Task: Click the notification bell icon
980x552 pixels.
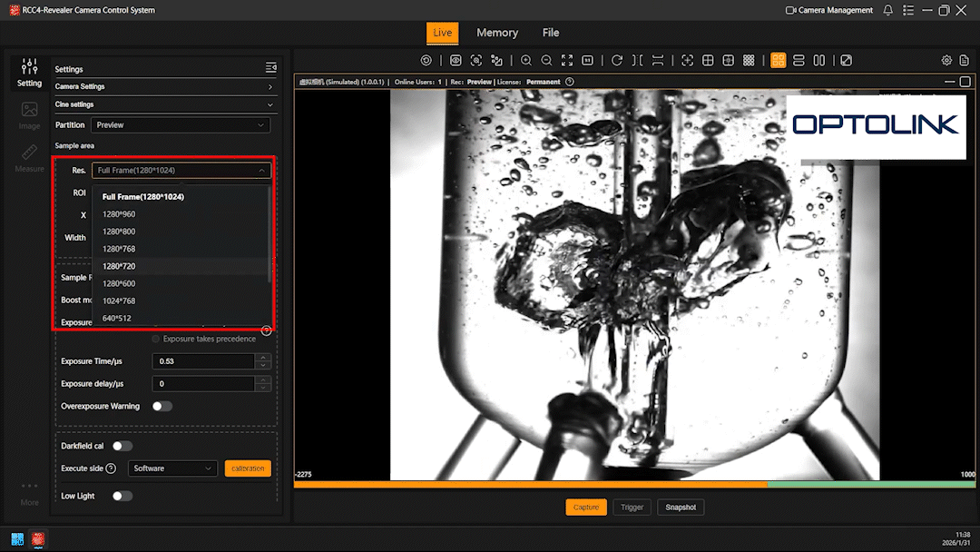Action: click(x=887, y=10)
